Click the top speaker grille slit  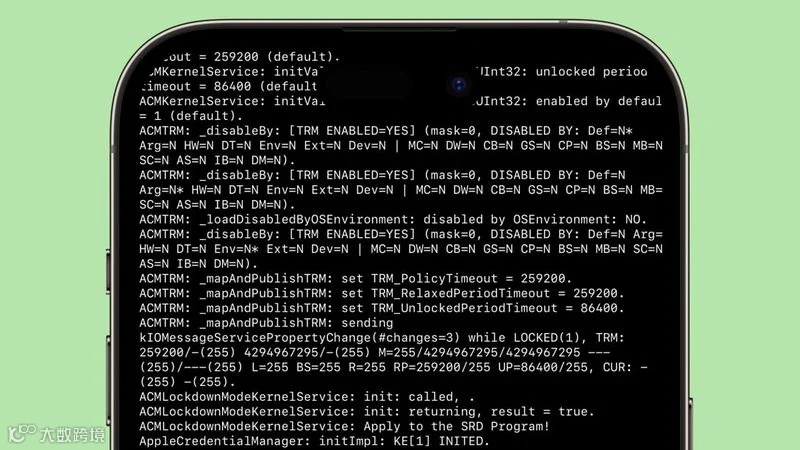click(x=399, y=30)
